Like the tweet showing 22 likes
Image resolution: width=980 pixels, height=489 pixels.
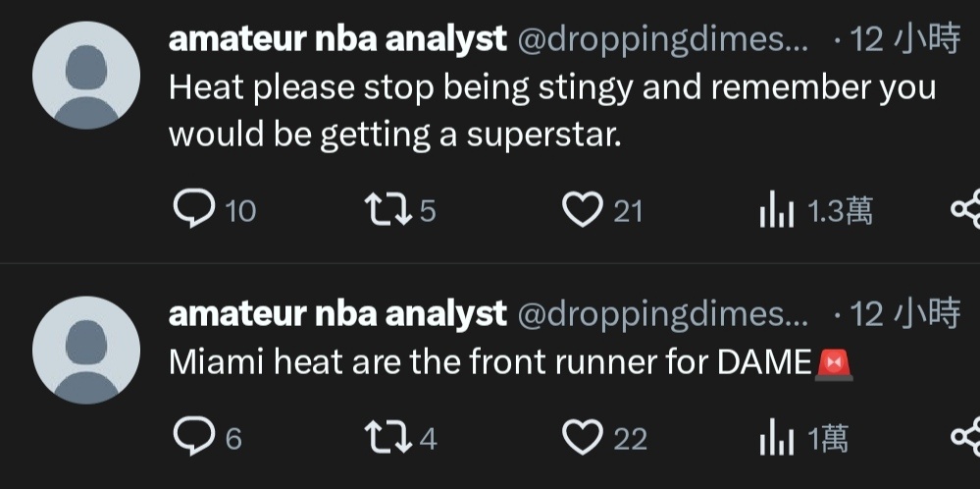tap(583, 437)
